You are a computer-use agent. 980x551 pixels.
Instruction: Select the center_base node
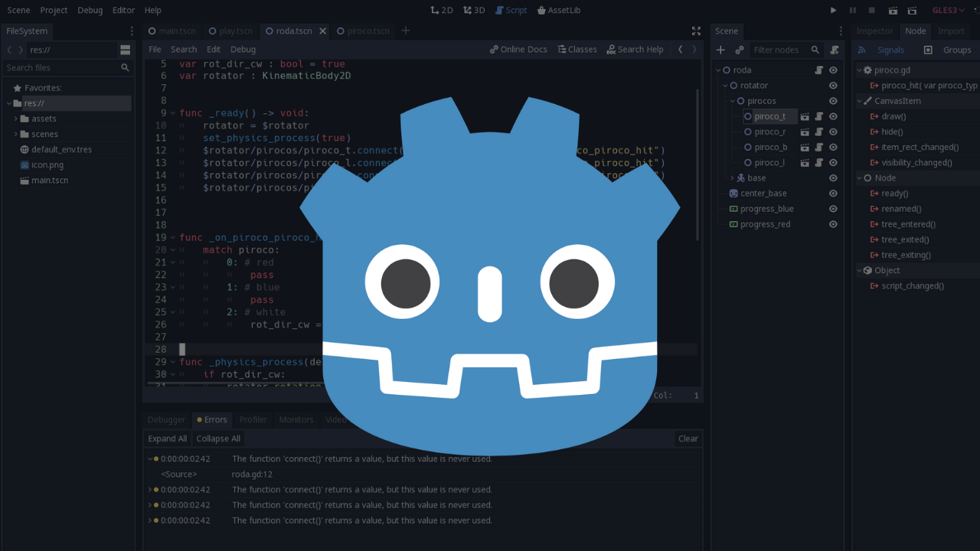[x=763, y=194]
